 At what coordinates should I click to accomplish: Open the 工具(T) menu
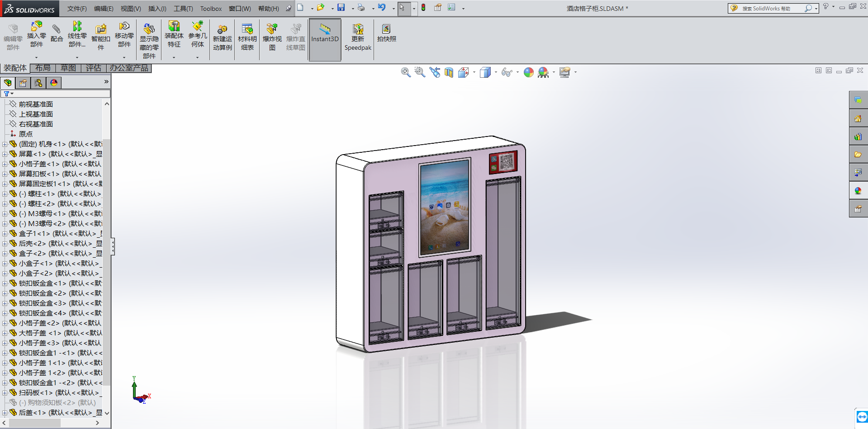coord(183,9)
